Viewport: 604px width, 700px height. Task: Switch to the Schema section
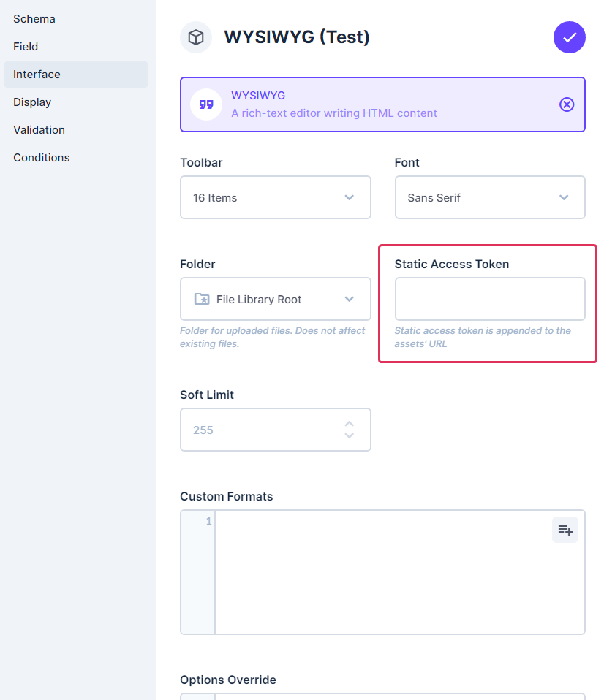click(34, 18)
